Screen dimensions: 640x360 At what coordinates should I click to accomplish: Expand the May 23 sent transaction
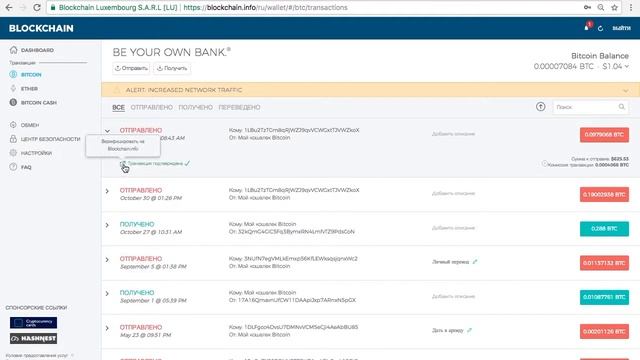click(x=107, y=328)
